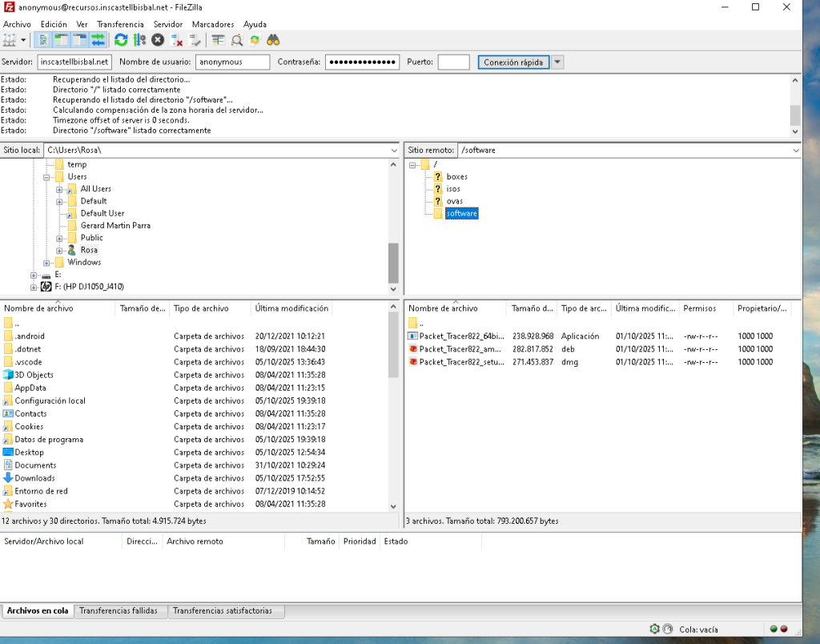
Task: Click the binoculars file search icon
Action: pos(273,39)
